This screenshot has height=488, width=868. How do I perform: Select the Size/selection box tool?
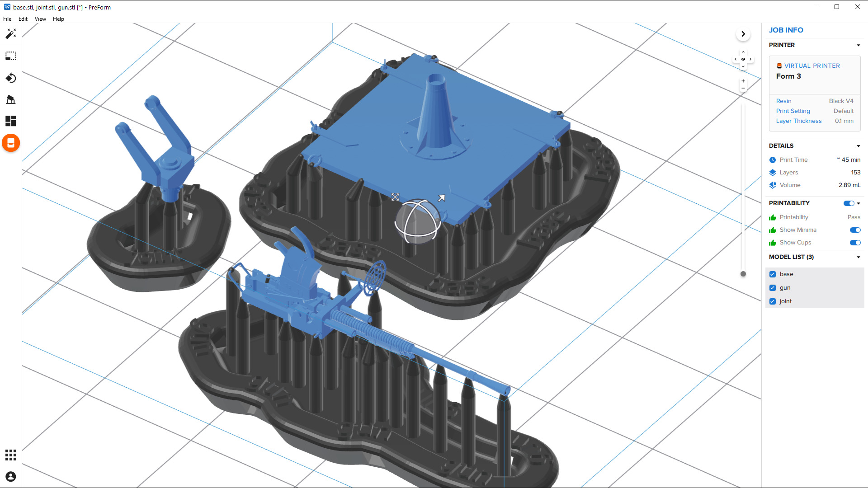coord(11,56)
